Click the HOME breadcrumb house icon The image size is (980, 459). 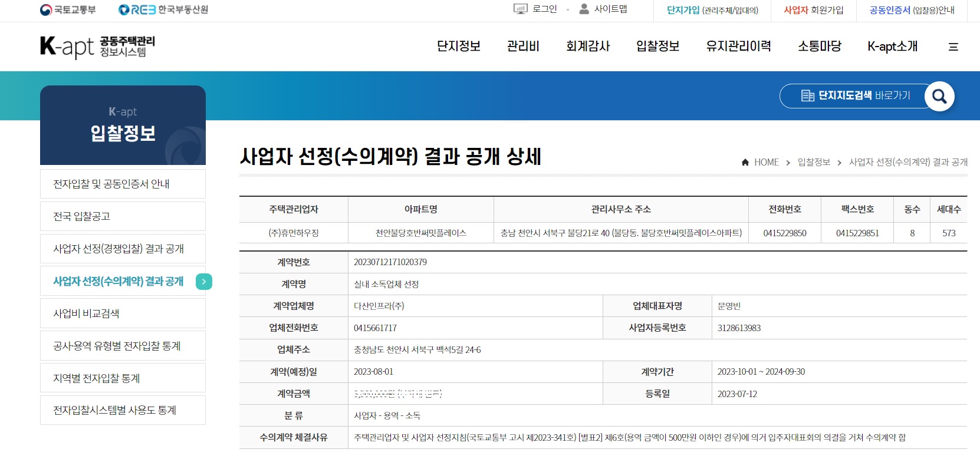tap(745, 162)
